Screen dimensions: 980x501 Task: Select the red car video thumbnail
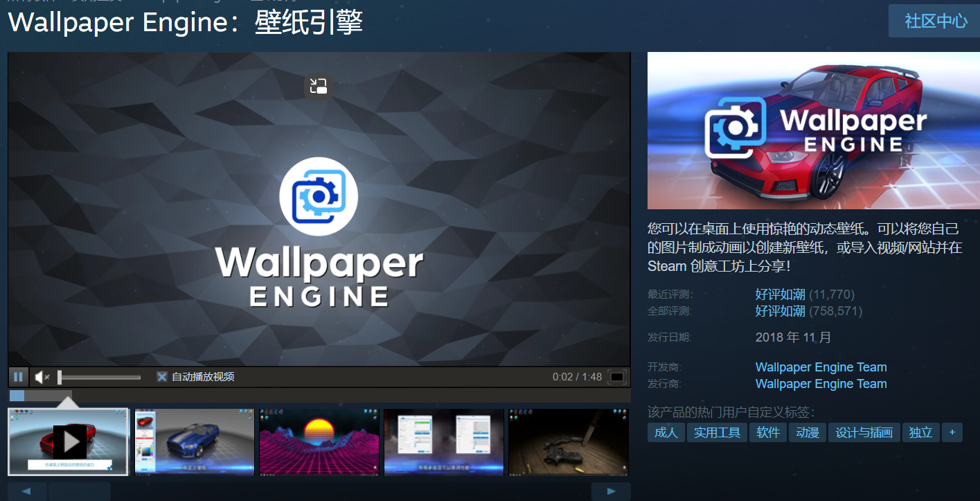(x=69, y=441)
